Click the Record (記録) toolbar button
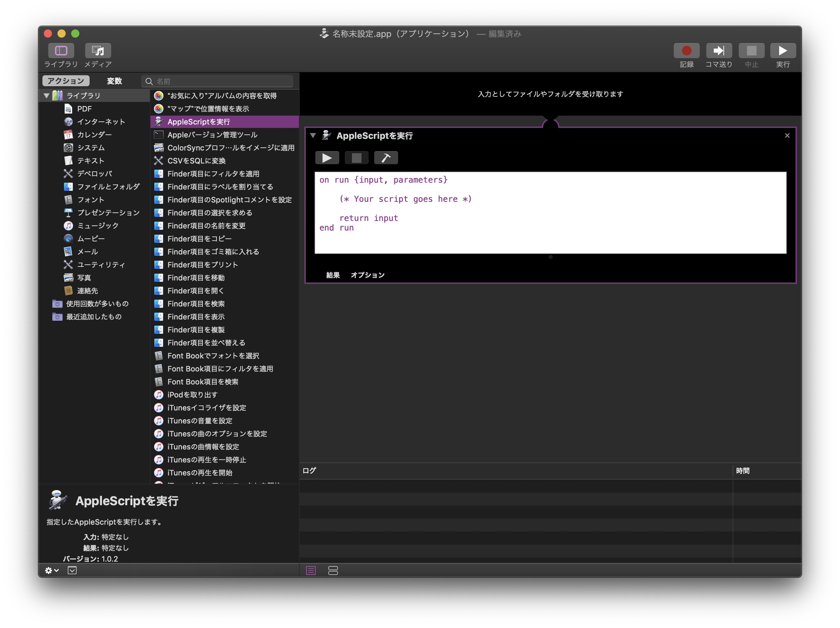Screen dimensions: 840x628 pyautogui.click(x=686, y=51)
